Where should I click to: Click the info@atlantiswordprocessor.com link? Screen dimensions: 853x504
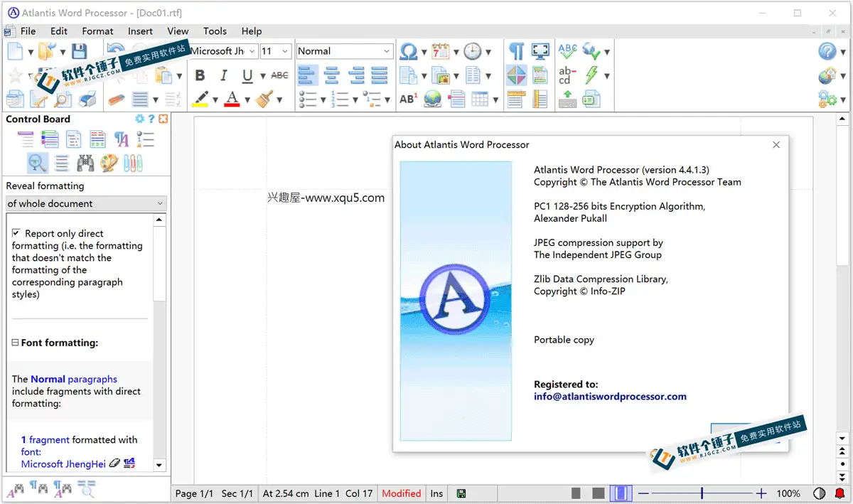[x=610, y=397]
